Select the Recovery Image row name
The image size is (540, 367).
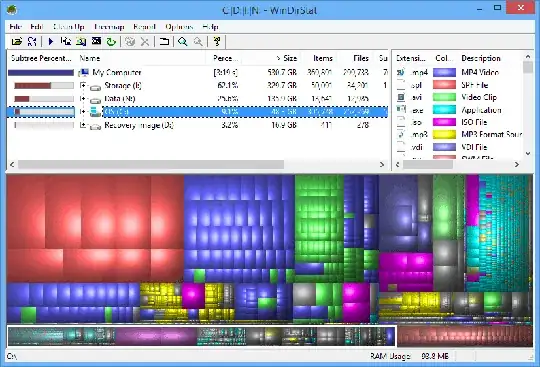(x=139, y=125)
